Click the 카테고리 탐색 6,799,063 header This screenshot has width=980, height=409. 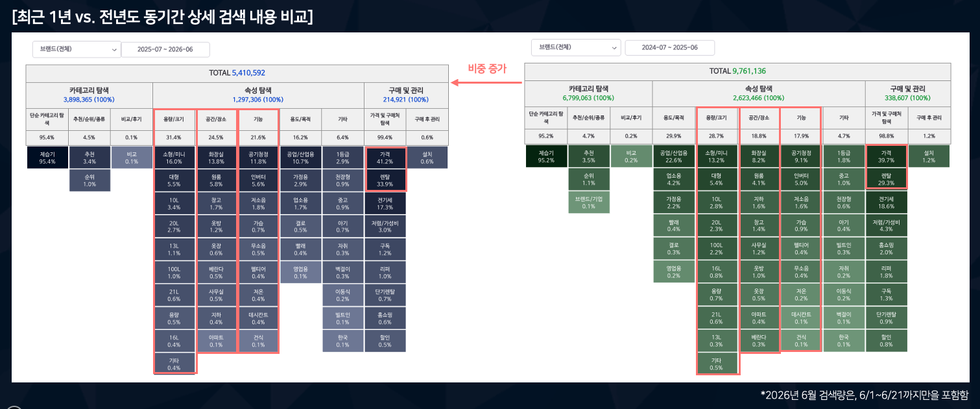[x=588, y=93]
